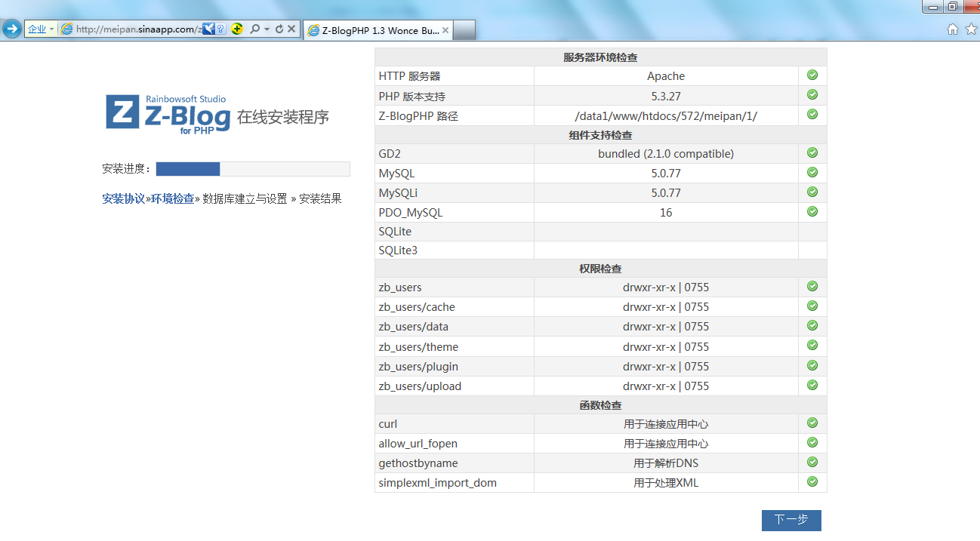Image resolution: width=980 pixels, height=541 pixels.
Task: Open the 企业 dropdown in address bar
Action: (x=41, y=29)
